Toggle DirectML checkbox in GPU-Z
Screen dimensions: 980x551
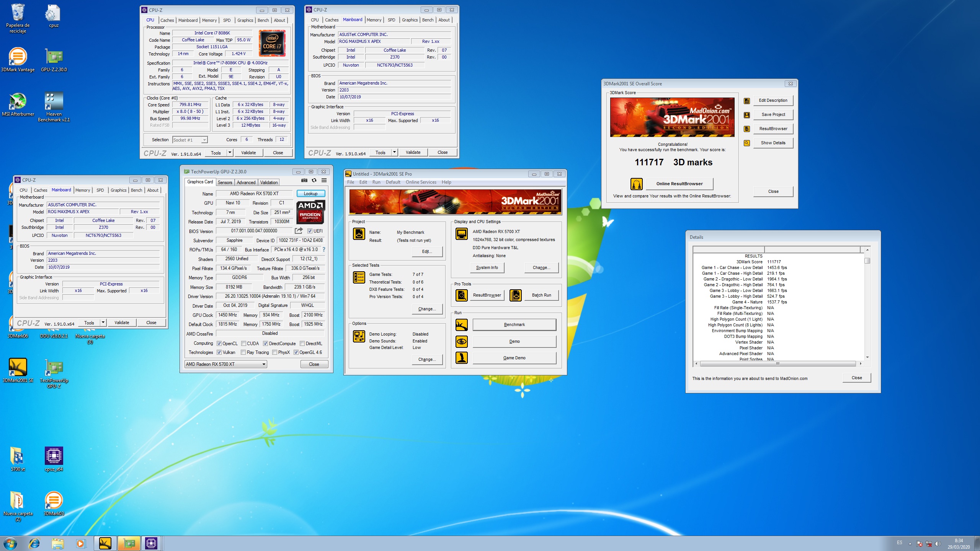coord(302,343)
